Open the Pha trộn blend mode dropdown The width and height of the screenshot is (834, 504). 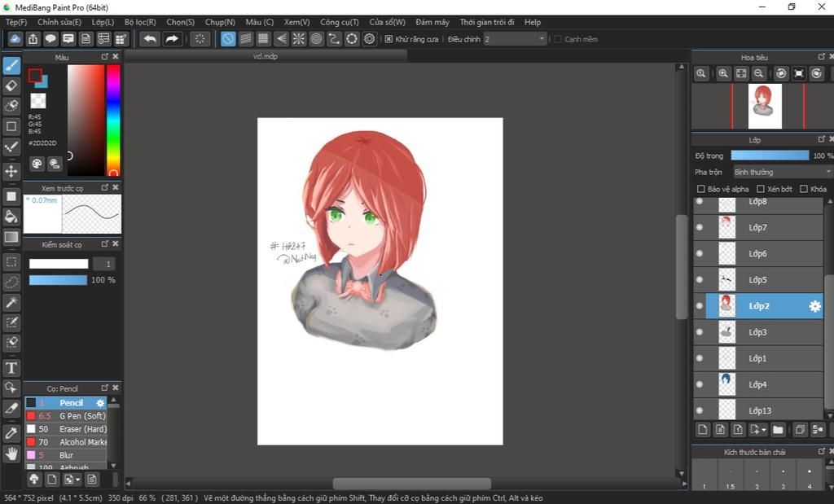(x=783, y=172)
